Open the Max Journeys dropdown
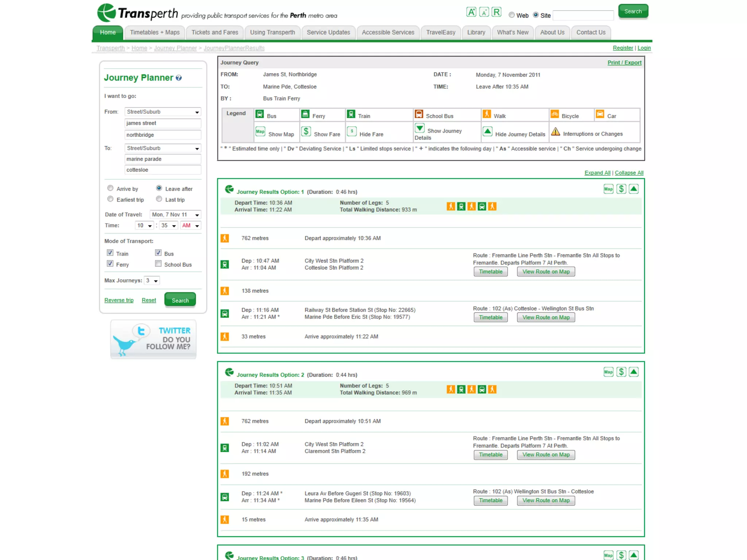Screen dimensions: 747x560 (x=152, y=280)
